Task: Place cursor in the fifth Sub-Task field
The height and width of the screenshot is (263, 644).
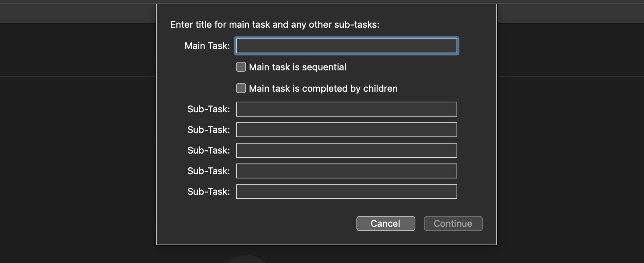Action: coord(346,192)
